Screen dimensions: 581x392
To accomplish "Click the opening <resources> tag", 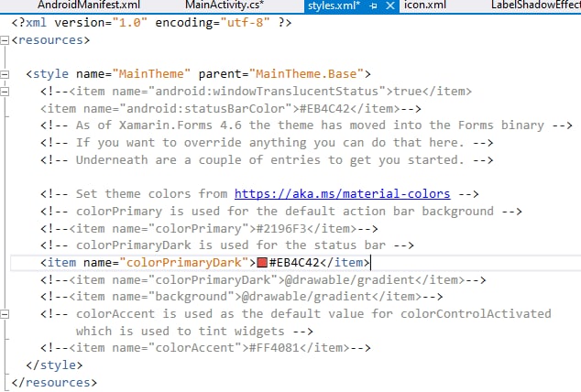I will (50, 40).
